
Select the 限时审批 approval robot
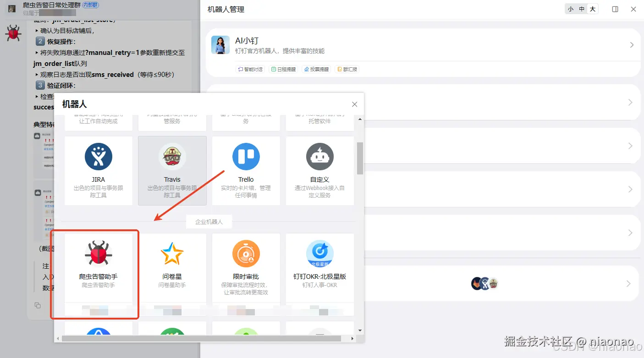(x=246, y=253)
